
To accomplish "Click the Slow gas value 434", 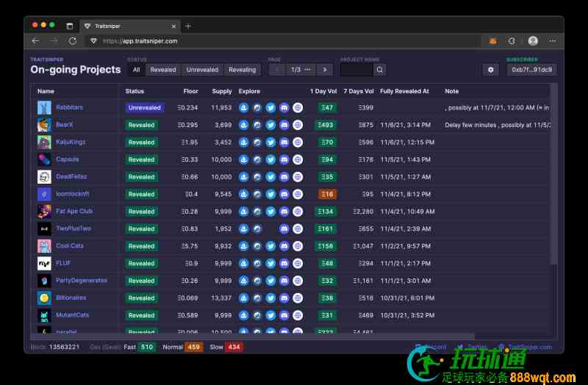I will click(234, 347).
